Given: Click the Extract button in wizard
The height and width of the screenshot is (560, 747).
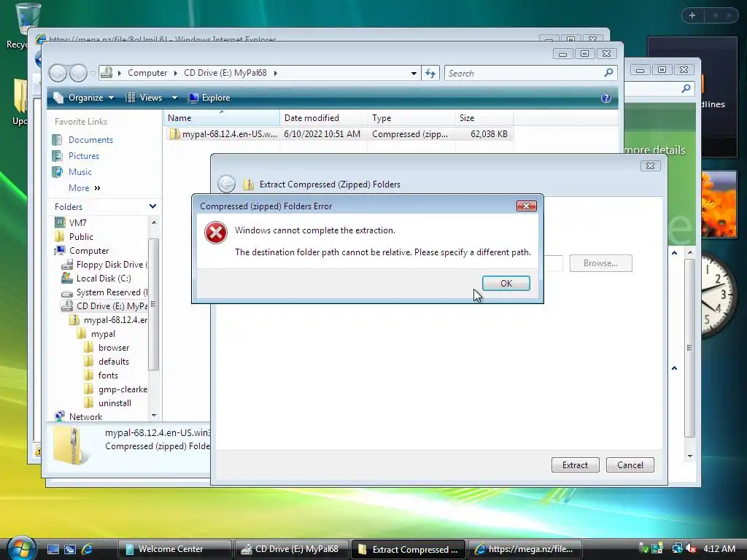Looking at the screenshot, I should point(575,464).
